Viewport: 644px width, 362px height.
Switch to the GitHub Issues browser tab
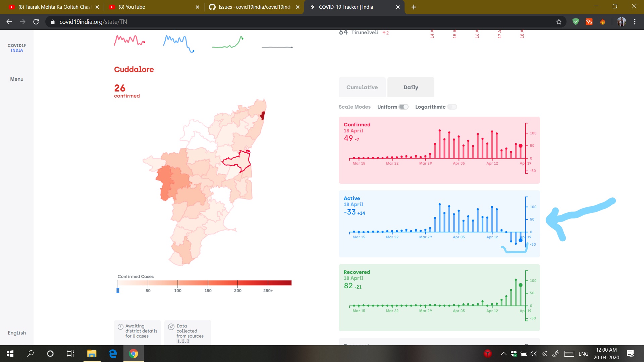pyautogui.click(x=254, y=7)
